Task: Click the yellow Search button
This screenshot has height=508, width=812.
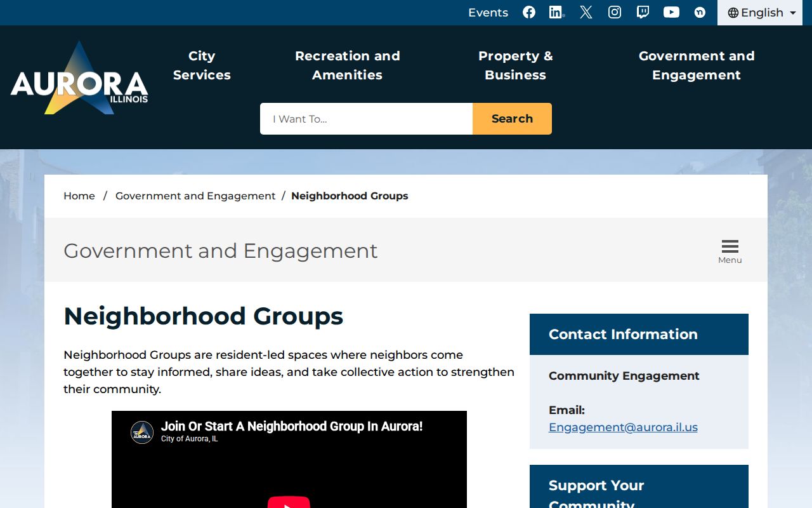Action: pos(512,119)
